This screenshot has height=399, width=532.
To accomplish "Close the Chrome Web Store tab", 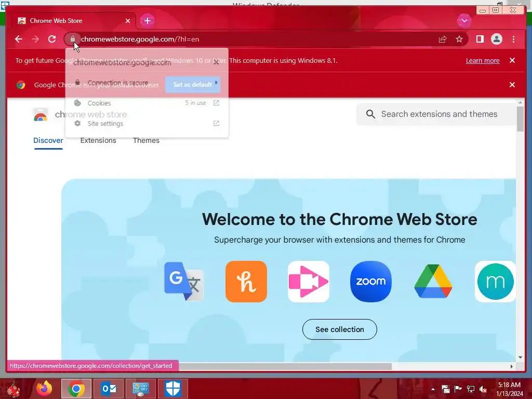I will pos(128,21).
